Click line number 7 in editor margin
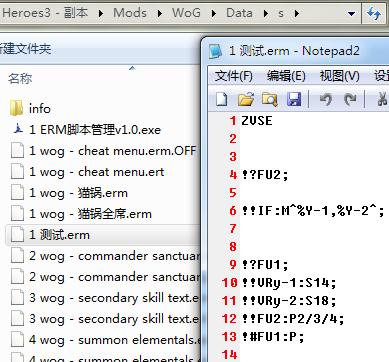 (233, 228)
